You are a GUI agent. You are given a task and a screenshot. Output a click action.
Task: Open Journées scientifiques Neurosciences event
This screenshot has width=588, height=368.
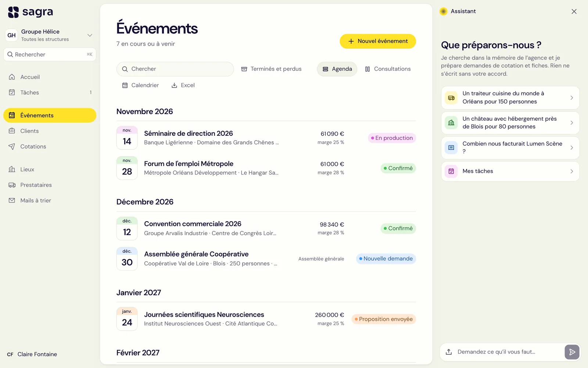(266, 319)
